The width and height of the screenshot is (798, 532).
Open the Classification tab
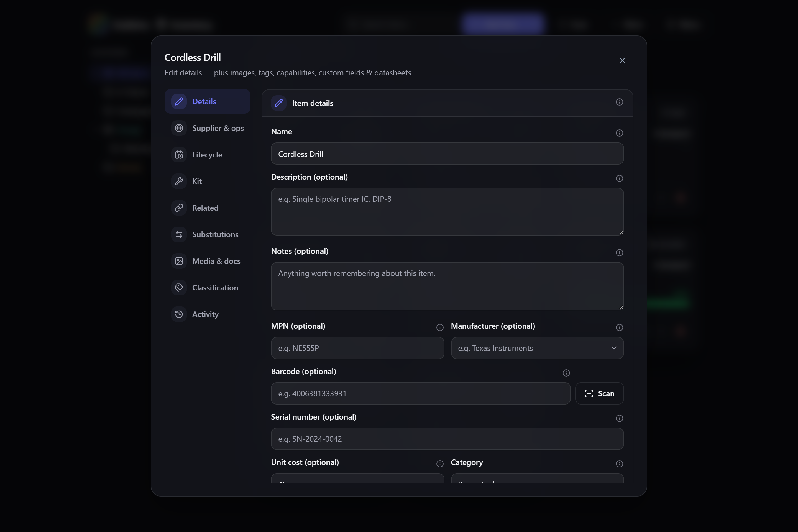[207, 288]
